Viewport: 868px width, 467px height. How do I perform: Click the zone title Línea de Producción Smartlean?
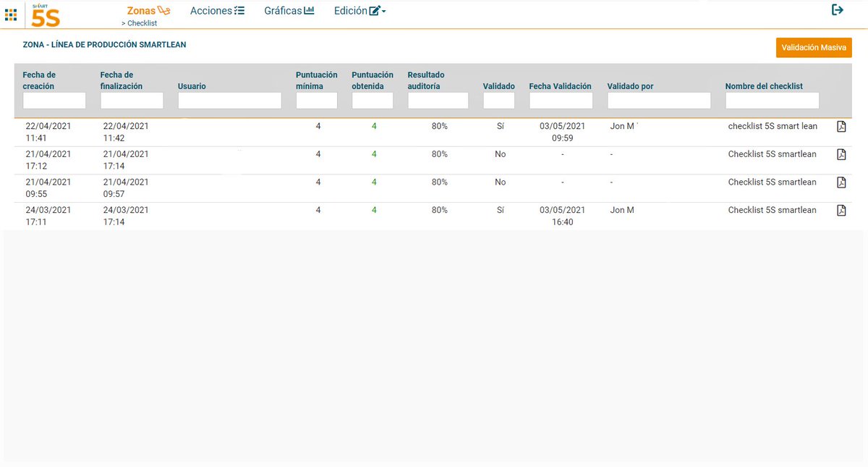[104, 45]
